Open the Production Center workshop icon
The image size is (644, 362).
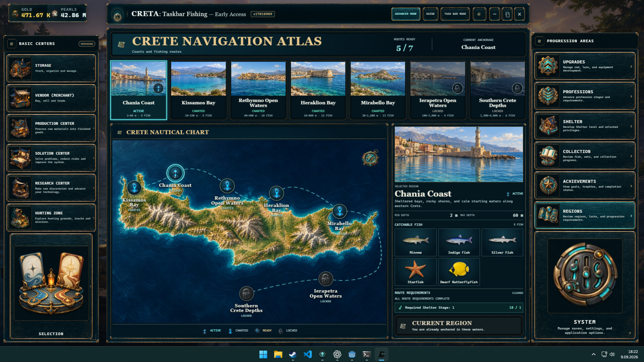tap(20, 128)
